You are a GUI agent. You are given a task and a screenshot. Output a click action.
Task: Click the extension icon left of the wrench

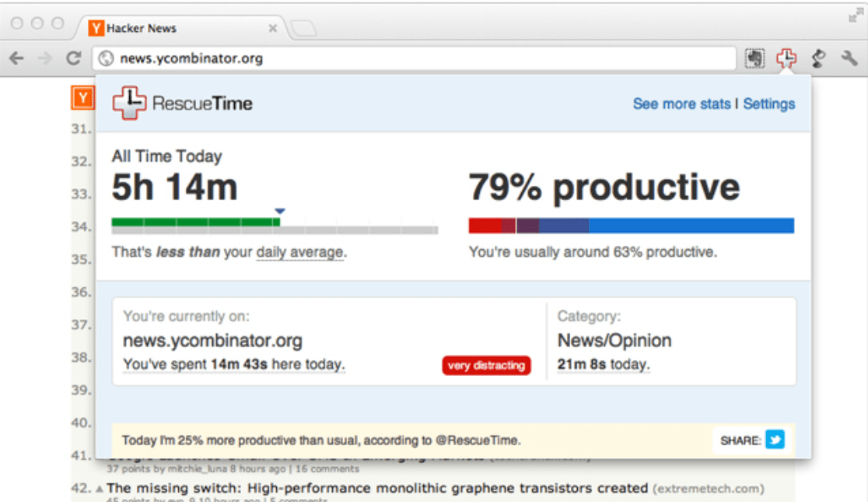tap(818, 58)
